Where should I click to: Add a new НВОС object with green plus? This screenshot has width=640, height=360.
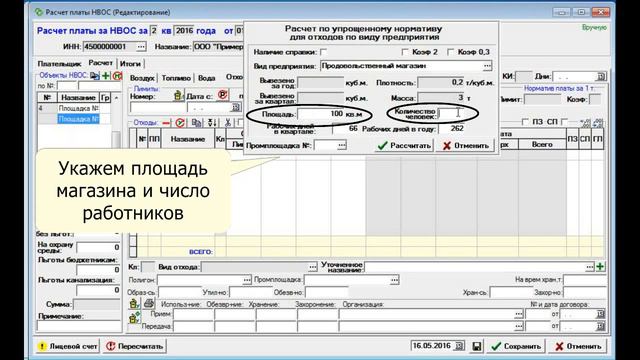click(106, 76)
